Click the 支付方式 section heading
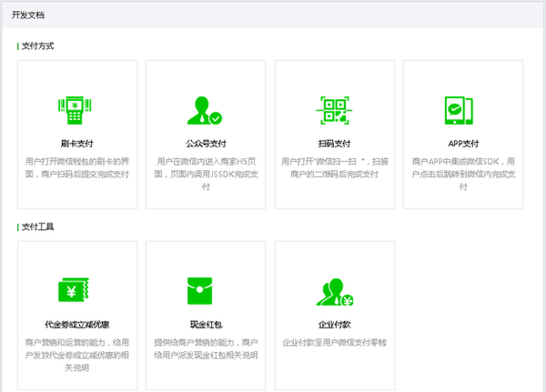 pos(37,45)
